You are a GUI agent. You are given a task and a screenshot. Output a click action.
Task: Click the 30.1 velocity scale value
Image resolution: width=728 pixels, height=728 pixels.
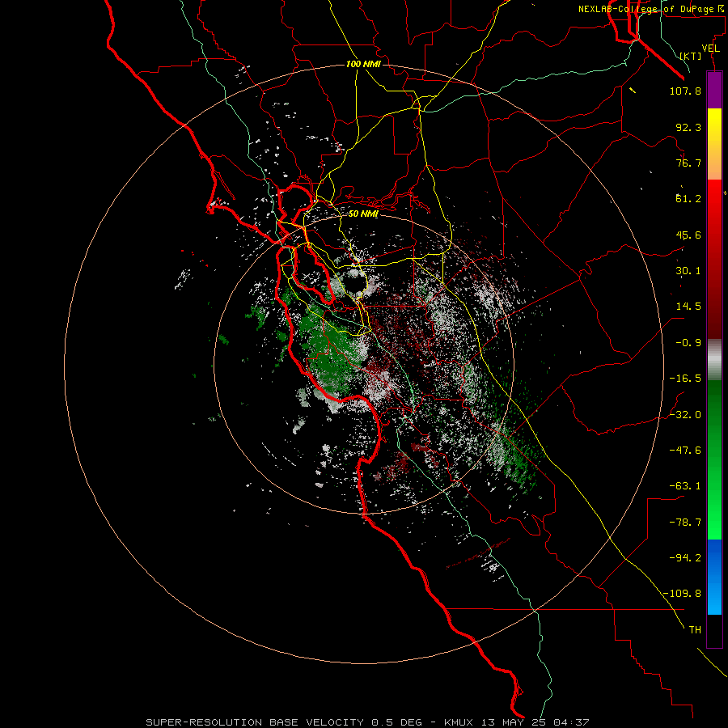pos(688,271)
